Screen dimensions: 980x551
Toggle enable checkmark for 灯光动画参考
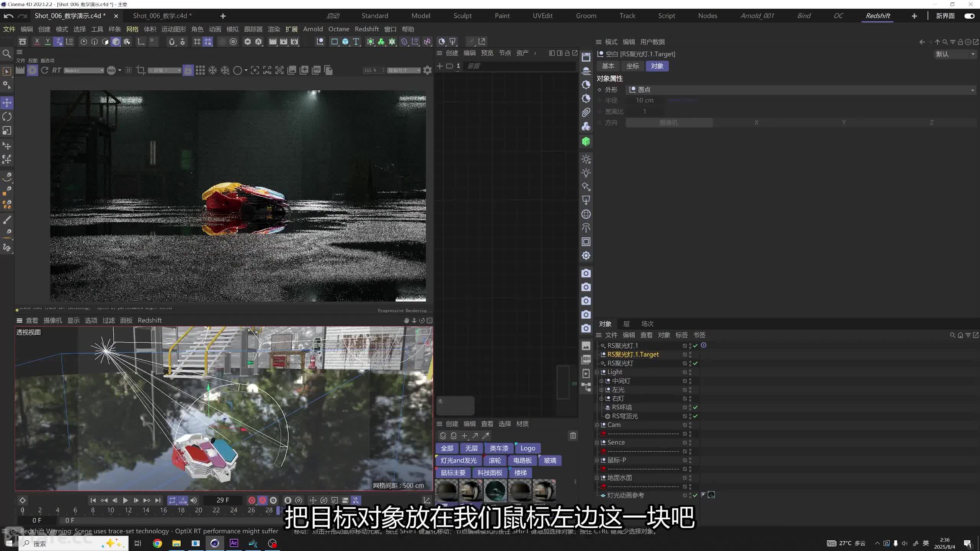click(695, 496)
